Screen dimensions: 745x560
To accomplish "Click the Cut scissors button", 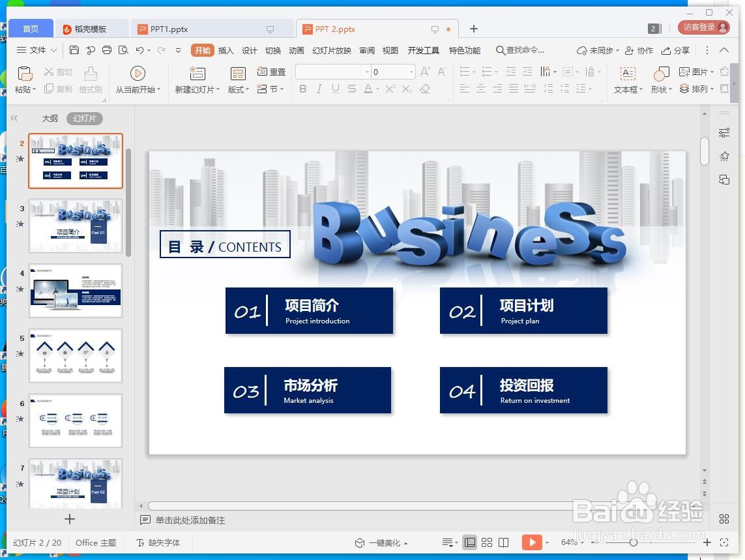I will pos(57,72).
